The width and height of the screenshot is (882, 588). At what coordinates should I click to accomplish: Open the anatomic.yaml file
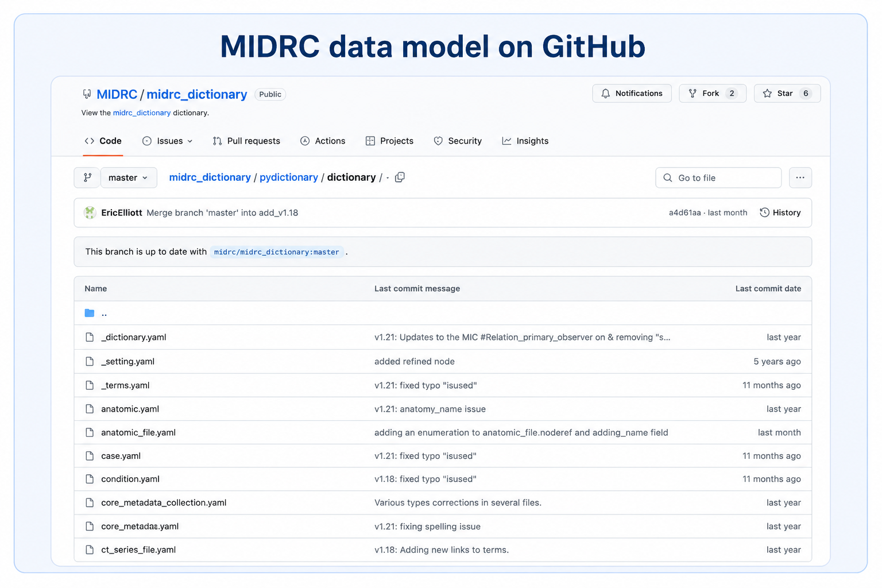(x=130, y=409)
